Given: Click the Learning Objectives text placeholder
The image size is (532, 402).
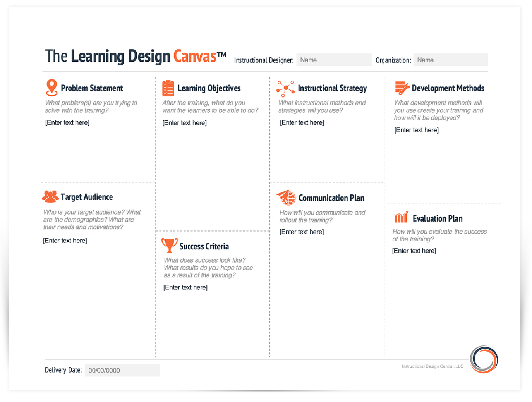Looking at the screenshot, I should (185, 123).
